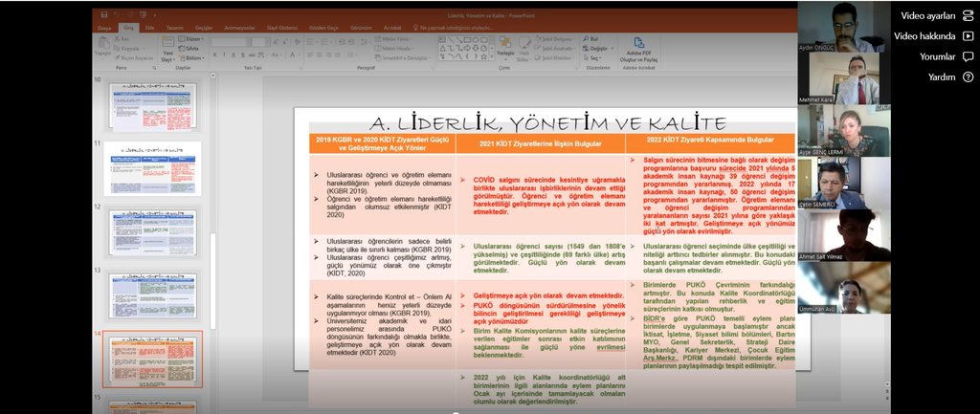Image resolution: width=980 pixels, height=414 pixels.
Task: Click the Yardım question mark icon
Action: [968, 76]
